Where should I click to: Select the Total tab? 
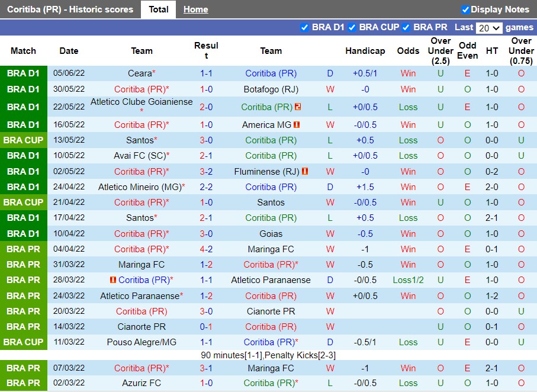coord(158,9)
